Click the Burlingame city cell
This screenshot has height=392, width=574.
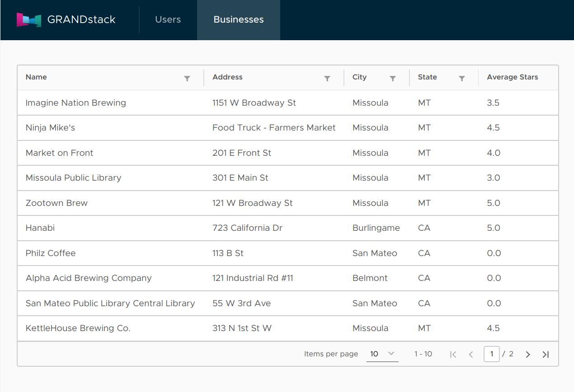[376, 228]
